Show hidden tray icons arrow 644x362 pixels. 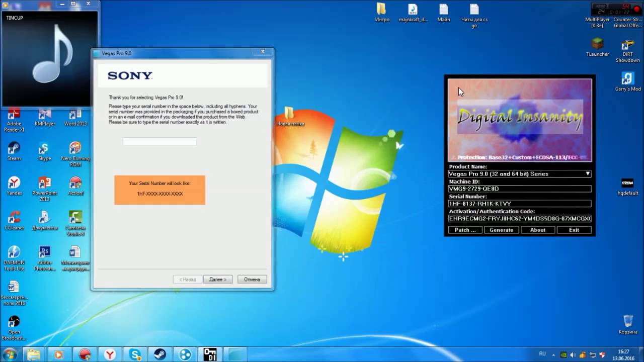click(554, 354)
